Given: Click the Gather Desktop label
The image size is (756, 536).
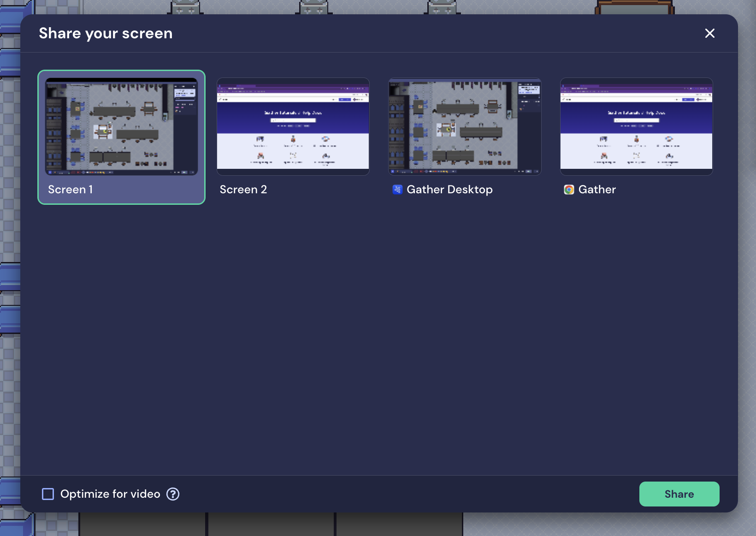Looking at the screenshot, I should coord(449,189).
